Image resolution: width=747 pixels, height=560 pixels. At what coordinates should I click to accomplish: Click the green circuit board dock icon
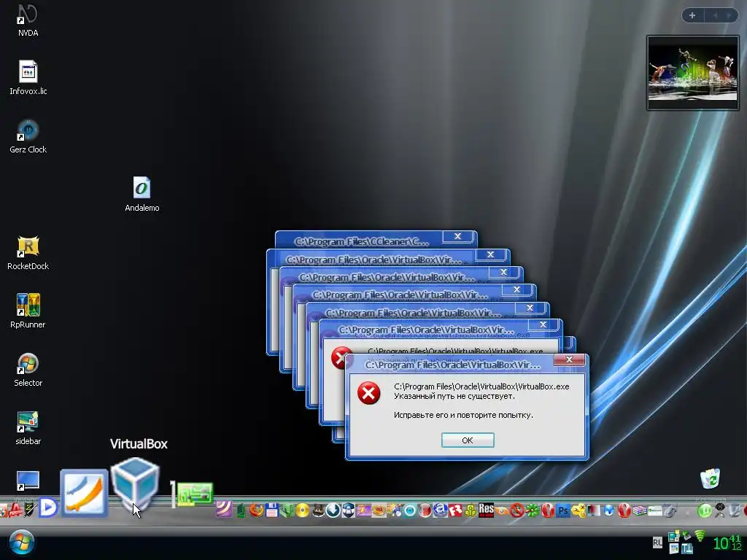(x=193, y=494)
